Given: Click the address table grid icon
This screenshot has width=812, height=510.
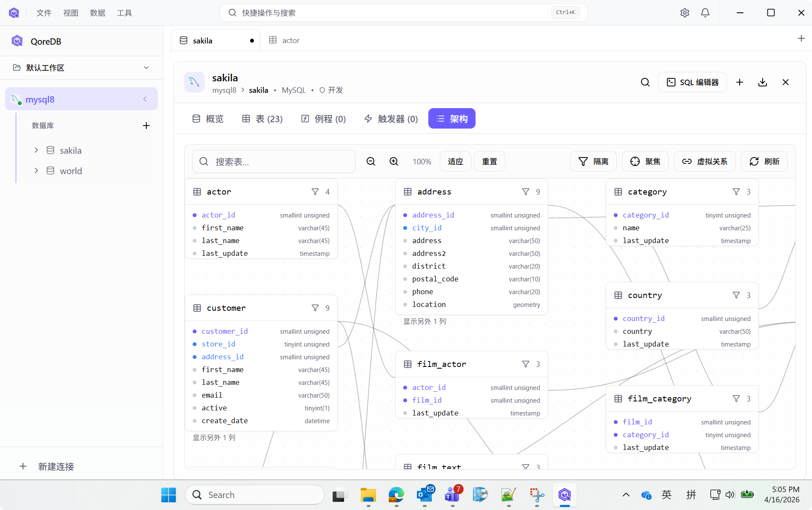Looking at the screenshot, I should coord(408,192).
